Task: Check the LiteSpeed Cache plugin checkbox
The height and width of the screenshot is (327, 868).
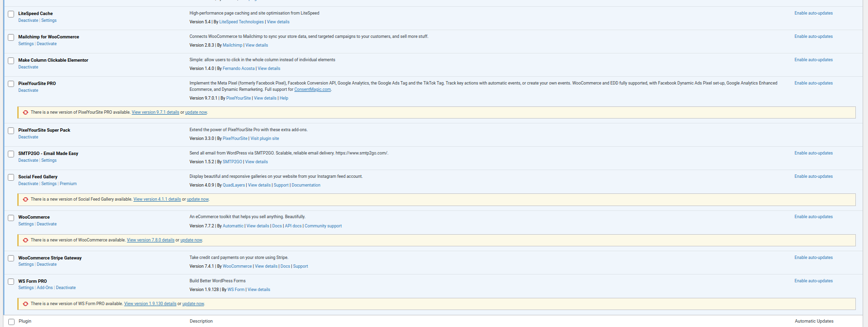Action: (x=11, y=14)
